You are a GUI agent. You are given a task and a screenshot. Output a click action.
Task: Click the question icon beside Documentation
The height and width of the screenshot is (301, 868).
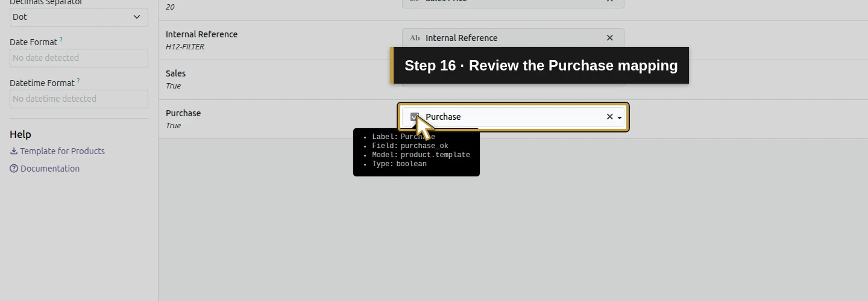(x=14, y=169)
